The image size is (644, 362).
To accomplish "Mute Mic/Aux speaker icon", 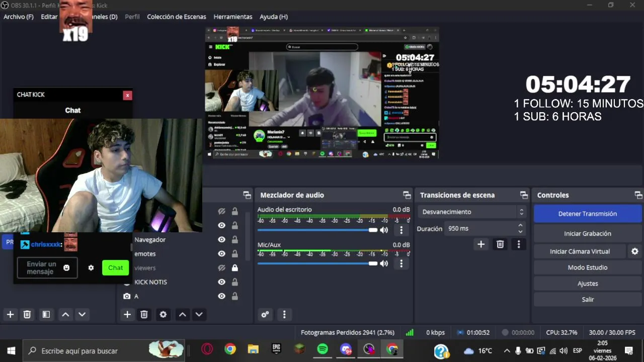I will pyautogui.click(x=384, y=263).
